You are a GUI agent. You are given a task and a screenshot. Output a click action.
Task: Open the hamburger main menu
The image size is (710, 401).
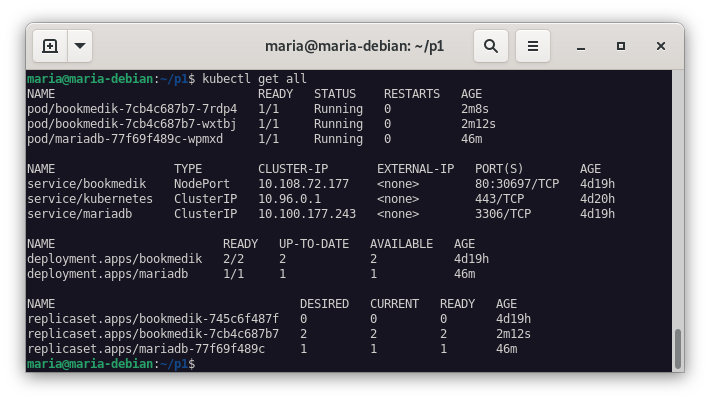[x=533, y=46]
